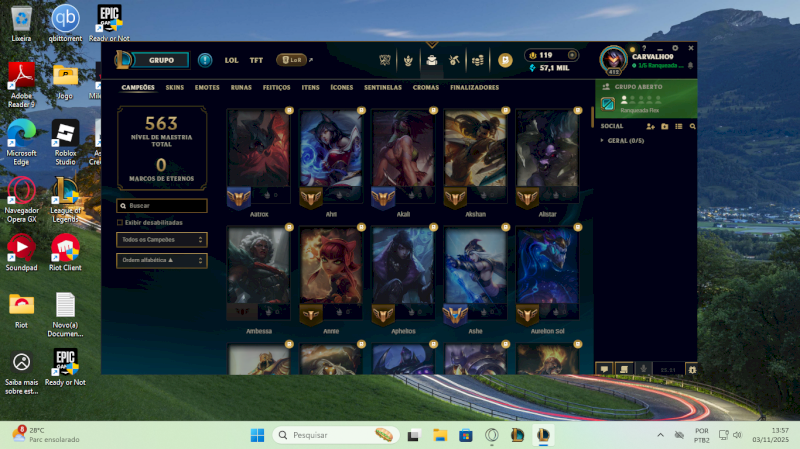The height and width of the screenshot is (449, 800).
Task: Click the add folder icon in Social
Action: tap(664, 126)
